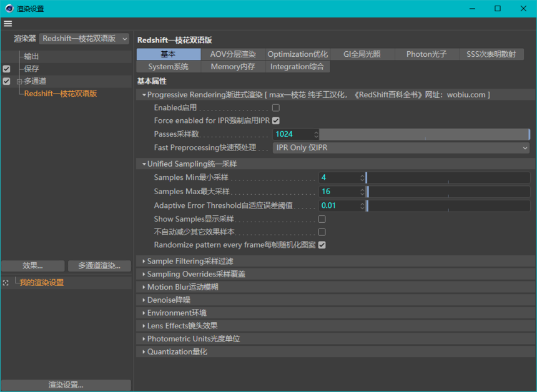
Task: Click the 渲染设置... button
Action: point(66,385)
